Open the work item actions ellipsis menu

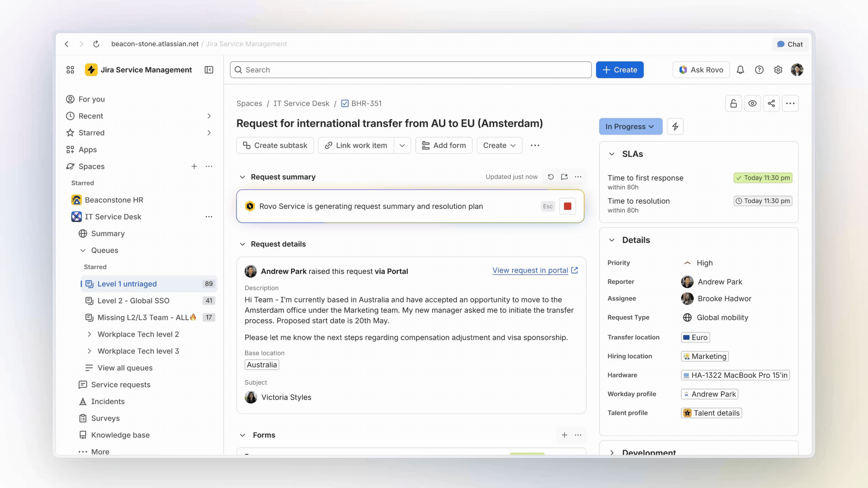pos(790,103)
